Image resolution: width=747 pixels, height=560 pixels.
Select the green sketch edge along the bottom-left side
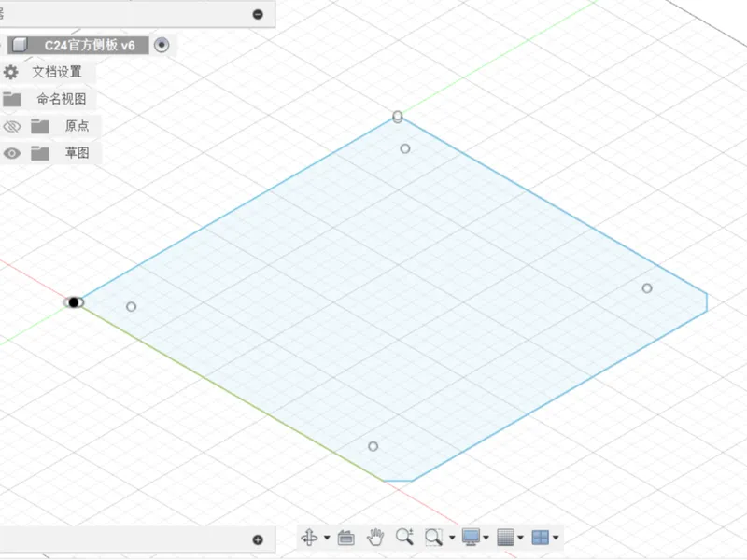(x=231, y=393)
